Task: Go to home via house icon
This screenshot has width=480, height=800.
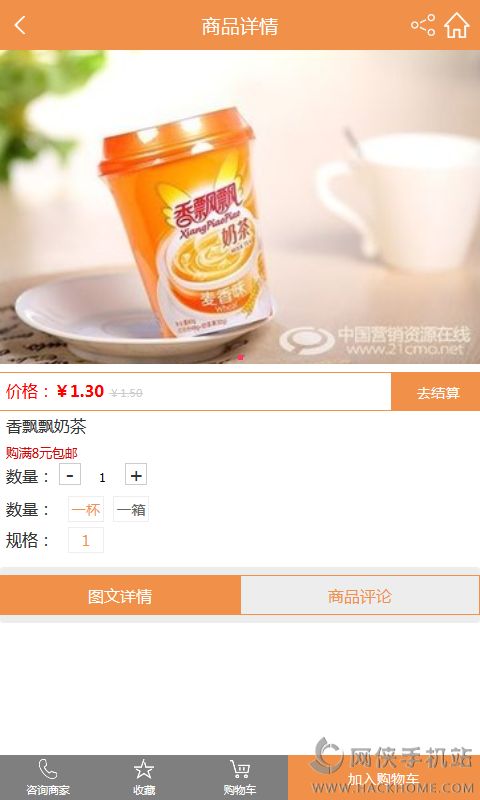Action: [x=457, y=26]
